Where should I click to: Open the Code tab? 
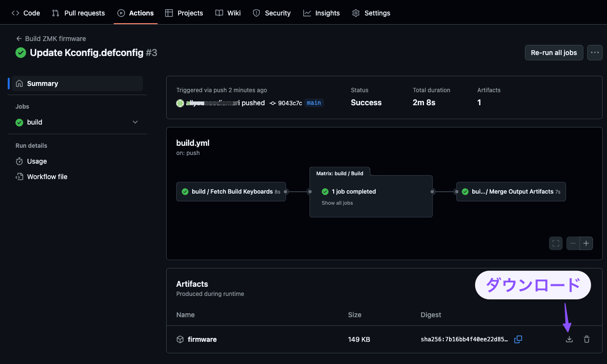26,13
